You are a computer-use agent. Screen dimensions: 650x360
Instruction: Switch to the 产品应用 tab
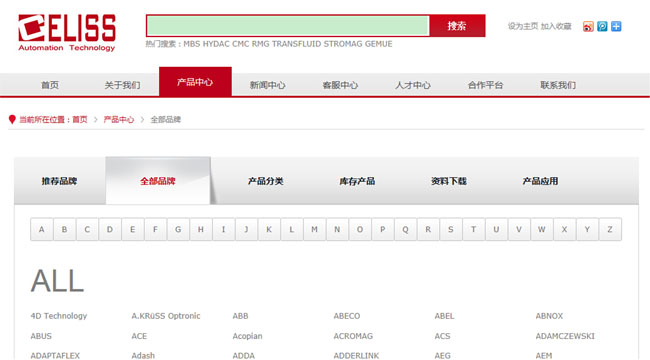pyautogui.click(x=540, y=181)
